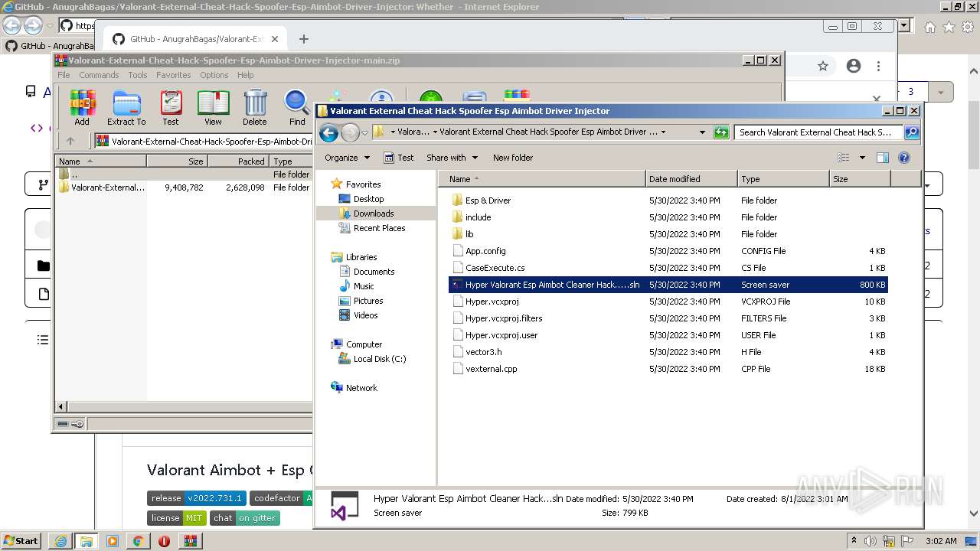The width and height of the screenshot is (980, 551).
Task: Sort WinRAR list by Packed column
Action: click(238, 161)
